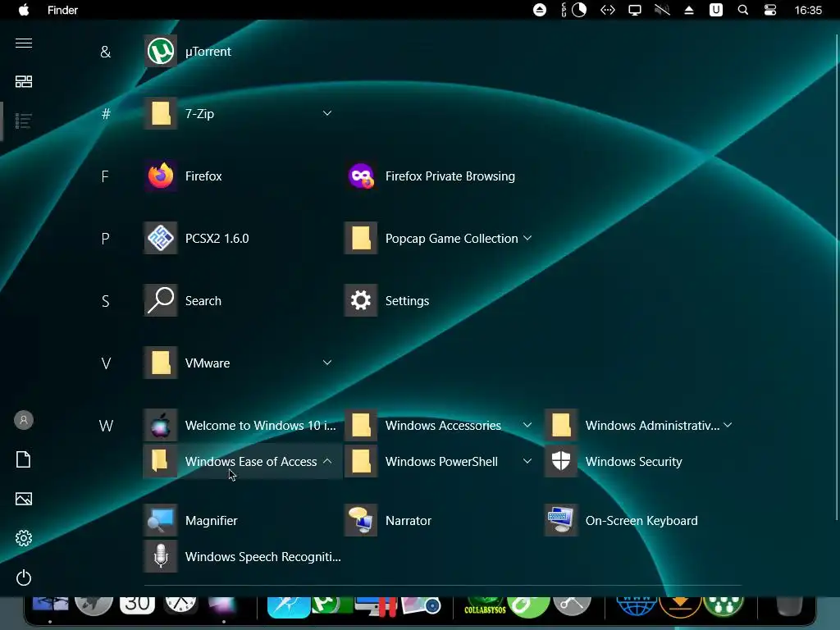840x630 pixels.
Task: Click the Apple logo in menu bar
Action: click(24, 10)
